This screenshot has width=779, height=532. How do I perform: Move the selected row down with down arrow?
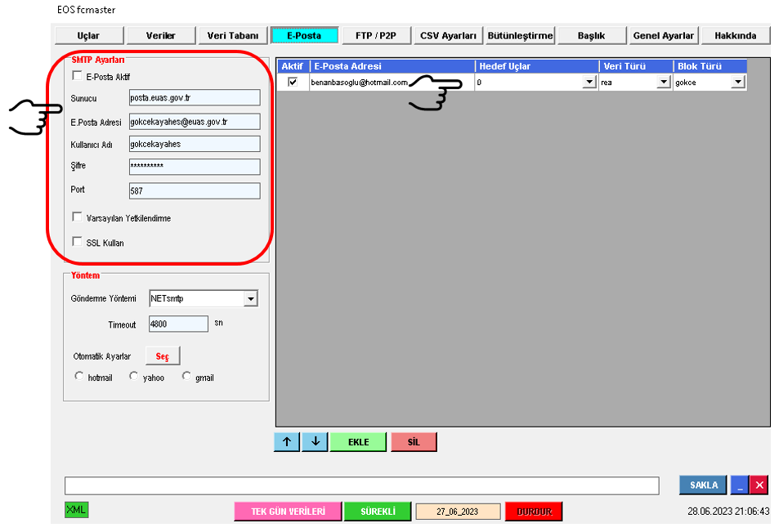pos(315,441)
